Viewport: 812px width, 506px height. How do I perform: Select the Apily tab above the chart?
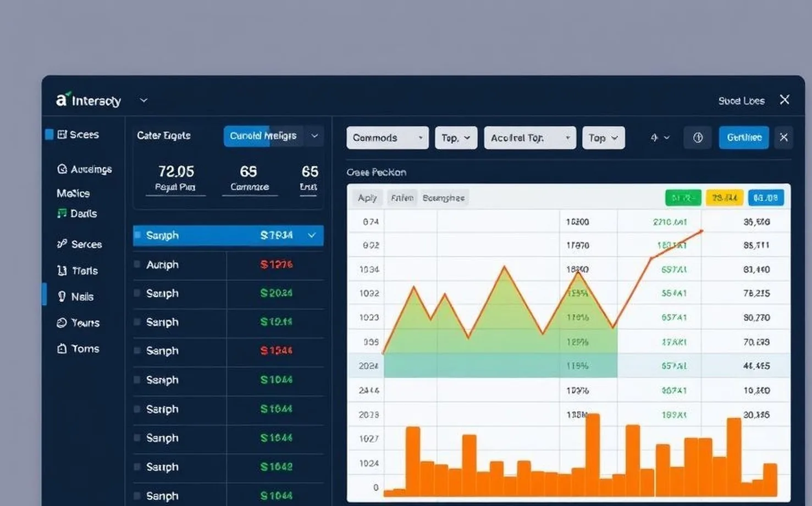(x=367, y=198)
